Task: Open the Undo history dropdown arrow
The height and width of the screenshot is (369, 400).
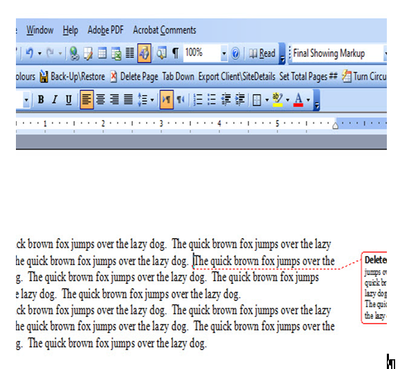Action: (x=40, y=53)
